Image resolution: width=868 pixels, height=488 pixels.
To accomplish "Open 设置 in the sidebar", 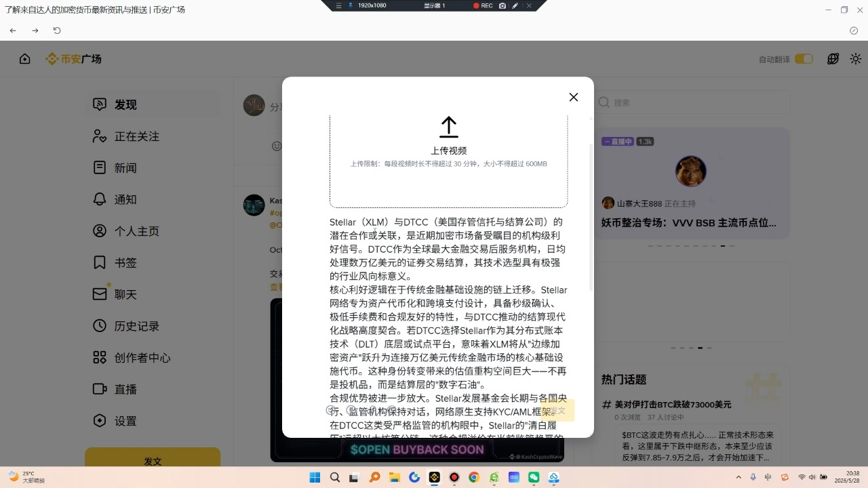I will 153,421.
